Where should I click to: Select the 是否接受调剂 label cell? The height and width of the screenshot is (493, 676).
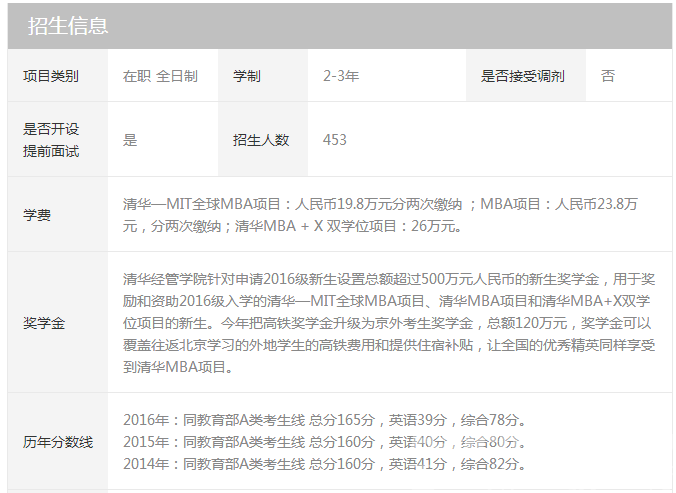(x=524, y=76)
